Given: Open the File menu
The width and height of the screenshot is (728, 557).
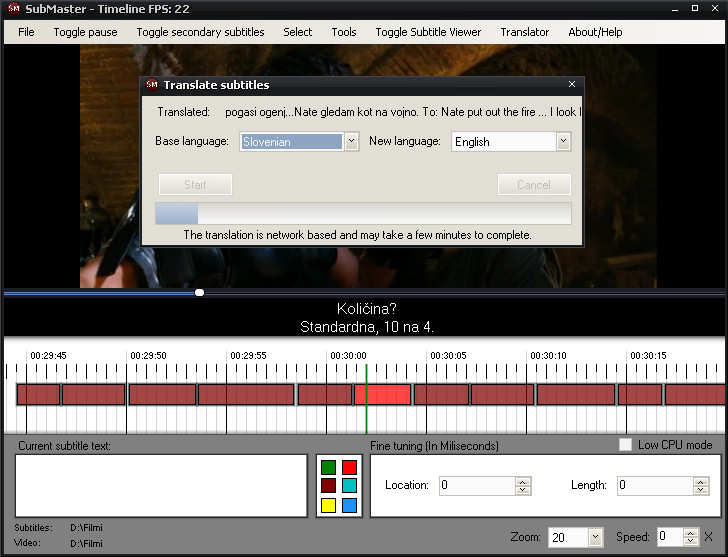Looking at the screenshot, I should click(x=26, y=32).
